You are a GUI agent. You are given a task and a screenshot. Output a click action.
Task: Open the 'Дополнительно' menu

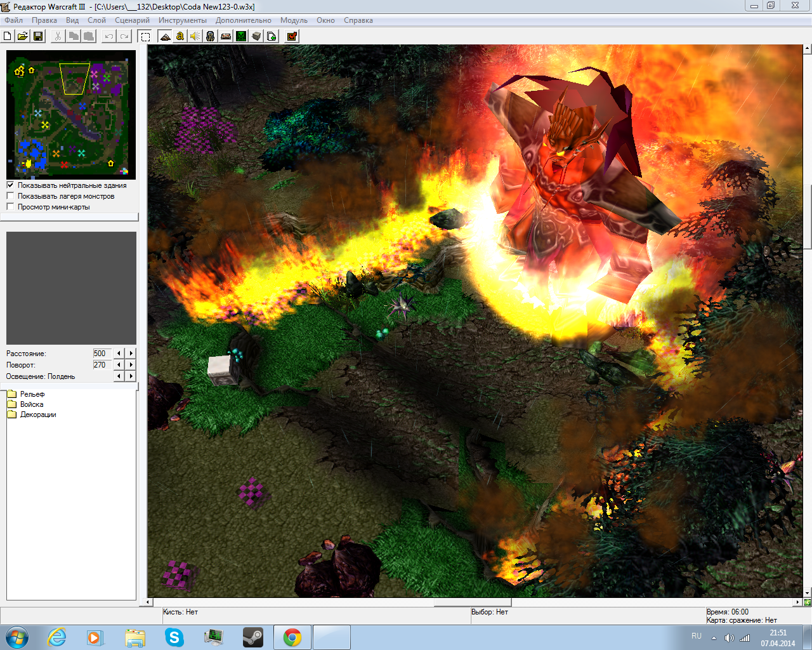tap(244, 20)
